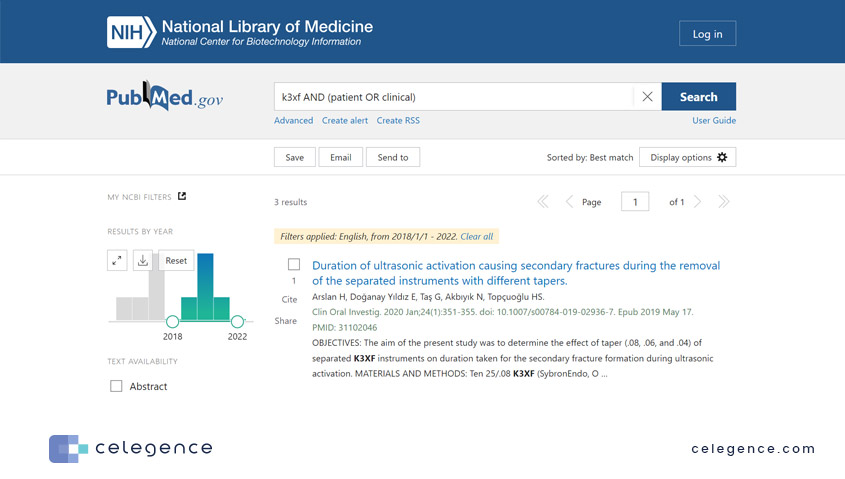Click the Create alert link

click(x=345, y=120)
